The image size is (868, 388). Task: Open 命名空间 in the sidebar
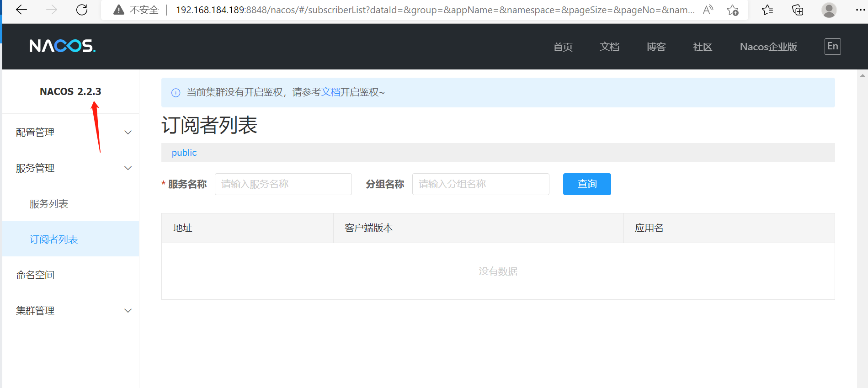(71, 275)
